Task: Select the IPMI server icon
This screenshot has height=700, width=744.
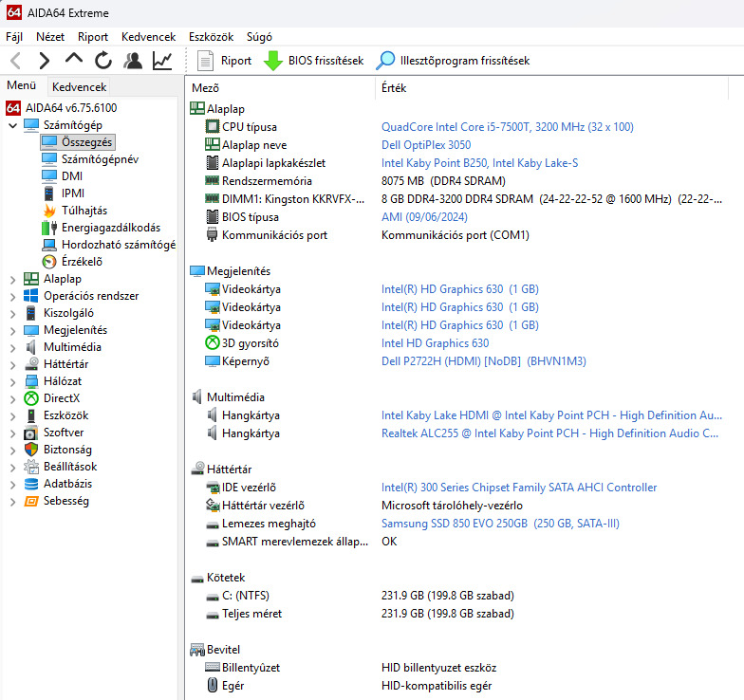Action: (x=49, y=193)
